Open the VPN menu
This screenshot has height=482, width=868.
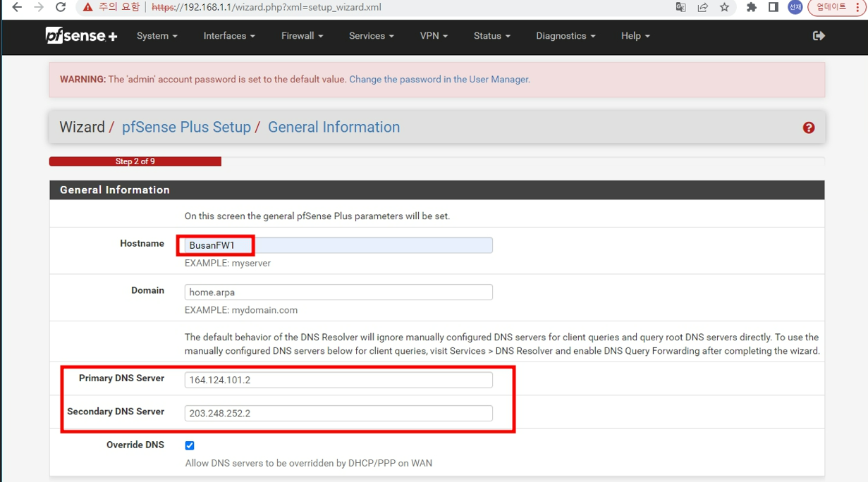(x=434, y=36)
